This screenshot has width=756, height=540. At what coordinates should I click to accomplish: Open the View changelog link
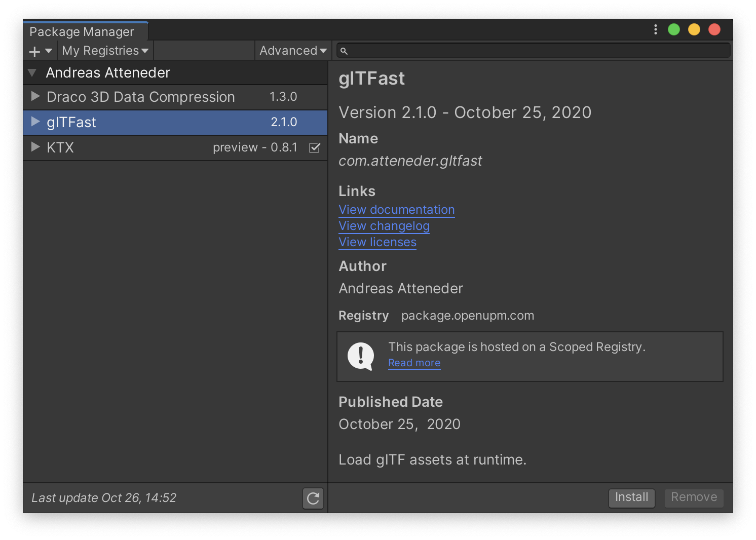[x=384, y=226]
